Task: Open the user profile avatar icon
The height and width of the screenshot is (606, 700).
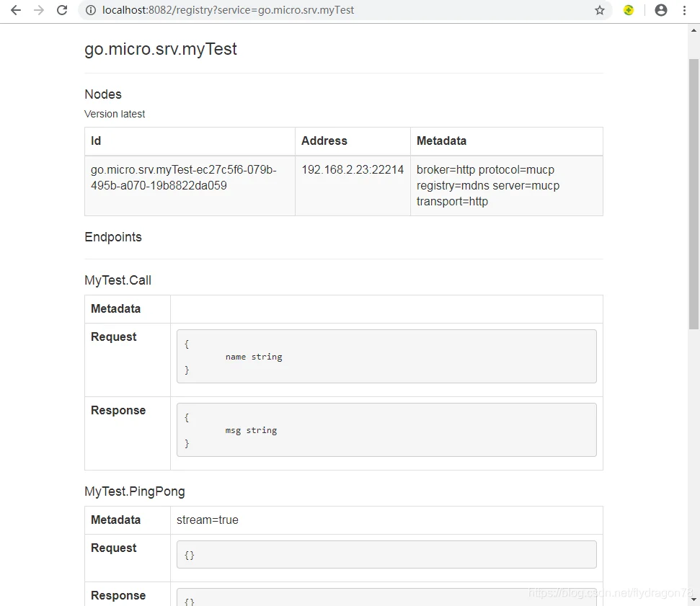Action: click(661, 10)
